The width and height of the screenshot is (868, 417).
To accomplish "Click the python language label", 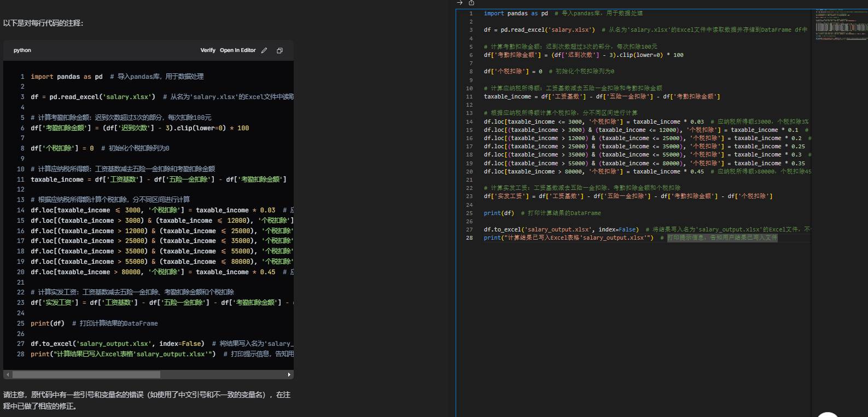I will (22, 50).
